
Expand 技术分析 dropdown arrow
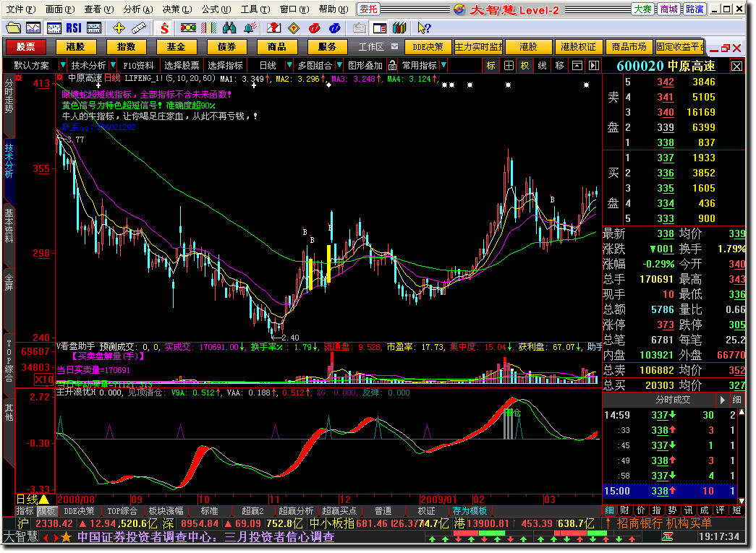113,65
